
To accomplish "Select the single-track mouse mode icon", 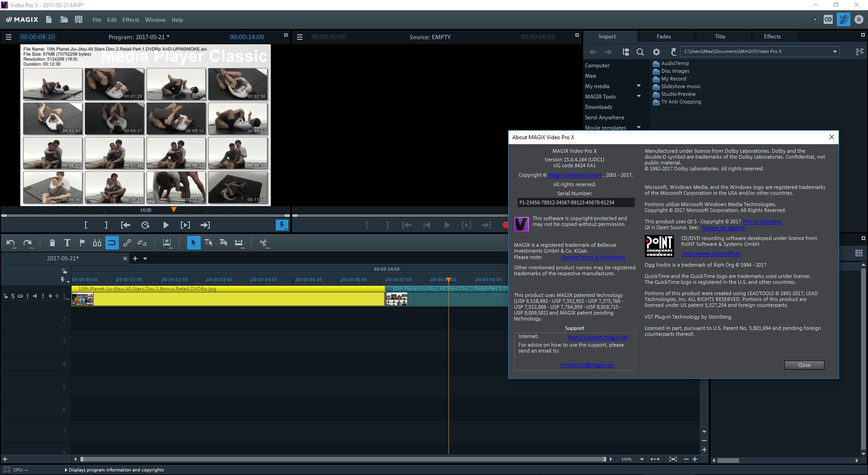I will tap(208, 243).
